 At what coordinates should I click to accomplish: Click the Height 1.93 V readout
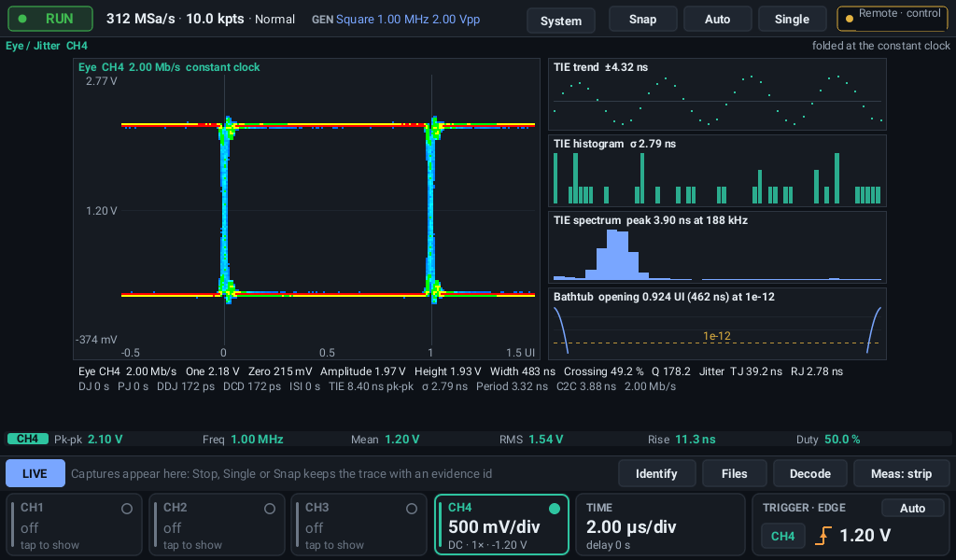click(447, 371)
